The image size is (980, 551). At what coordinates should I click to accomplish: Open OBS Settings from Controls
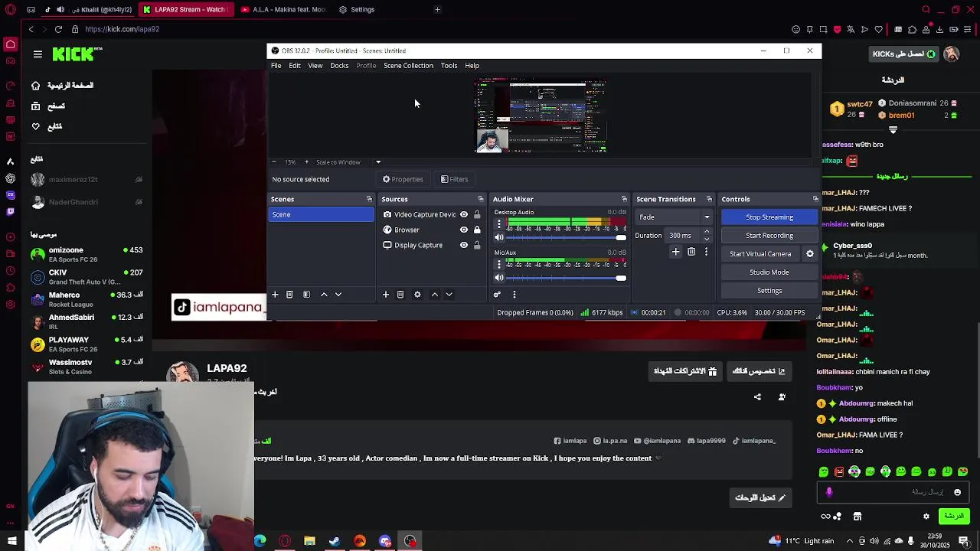tap(769, 291)
